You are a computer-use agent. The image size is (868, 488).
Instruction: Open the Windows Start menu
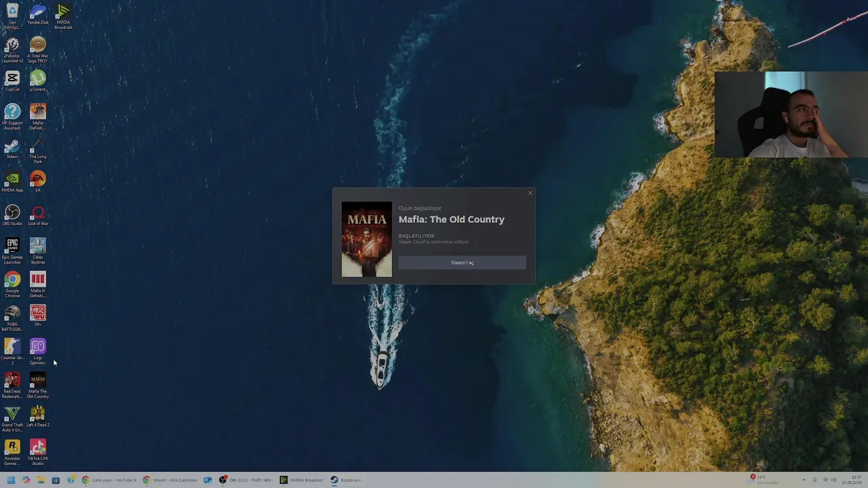[11, 480]
